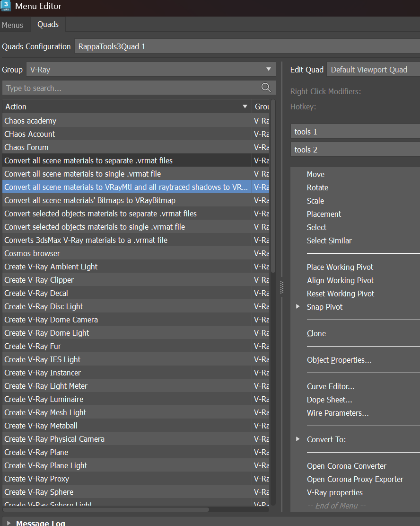Select Create V-Ray Ambient Light row
The image size is (420, 526).
point(136,267)
